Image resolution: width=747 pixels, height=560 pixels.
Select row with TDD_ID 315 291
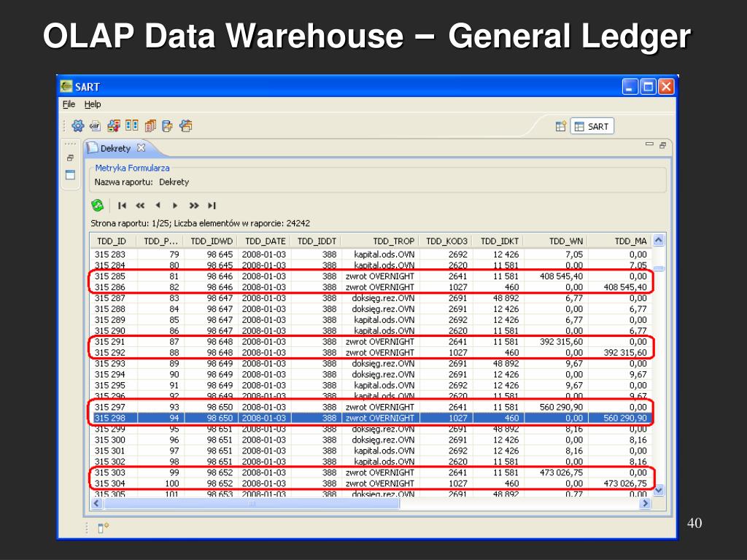[x=371, y=341]
